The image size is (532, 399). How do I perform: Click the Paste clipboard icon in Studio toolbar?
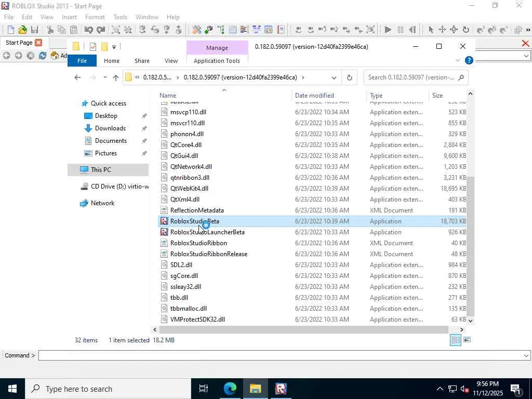(74, 30)
